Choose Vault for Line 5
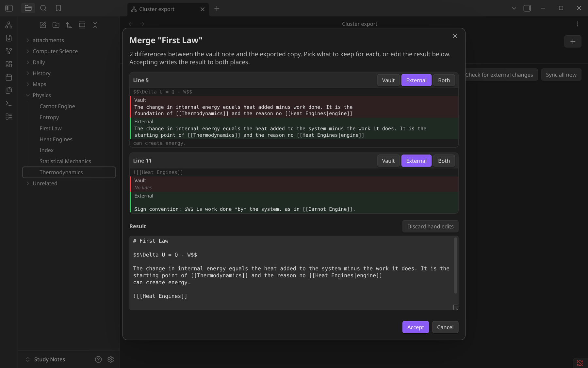 click(388, 80)
